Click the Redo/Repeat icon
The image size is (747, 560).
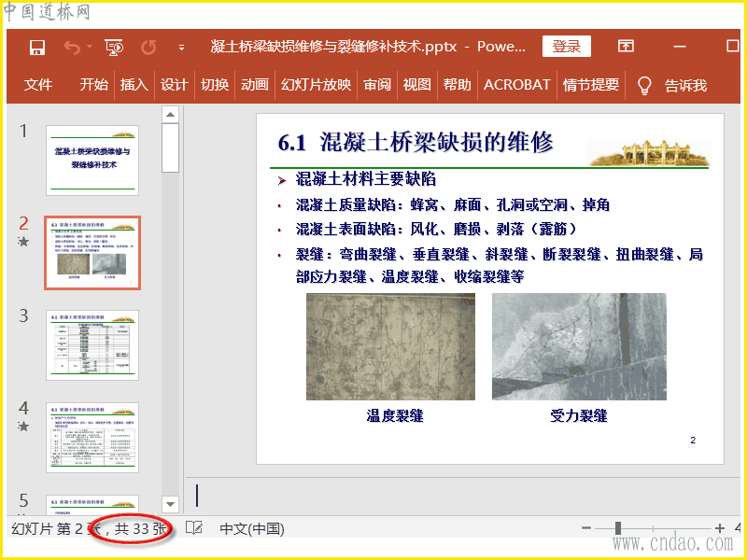148,47
